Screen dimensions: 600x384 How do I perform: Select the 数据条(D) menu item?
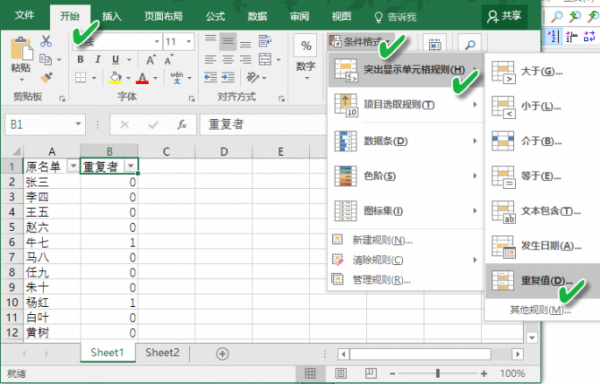pos(405,141)
